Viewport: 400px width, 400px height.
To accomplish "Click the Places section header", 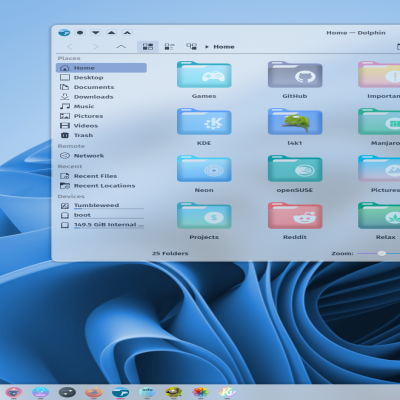I will pos(69,58).
